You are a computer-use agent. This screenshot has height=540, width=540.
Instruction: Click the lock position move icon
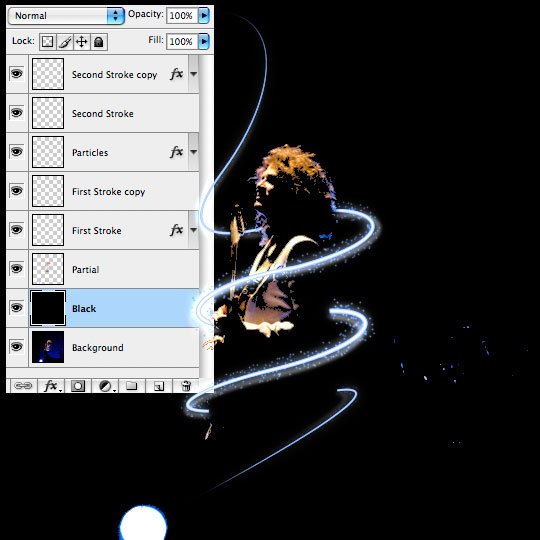[x=82, y=42]
